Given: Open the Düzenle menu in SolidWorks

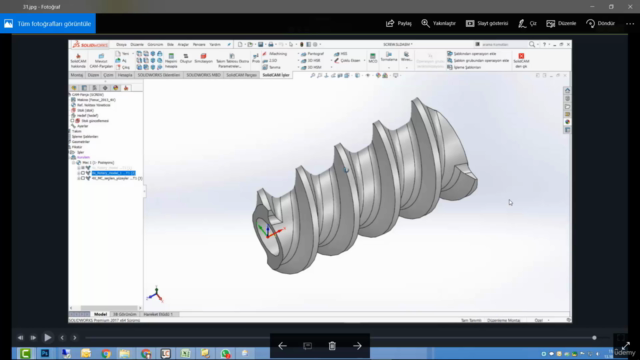Looking at the screenshot, I should [137, 44].
